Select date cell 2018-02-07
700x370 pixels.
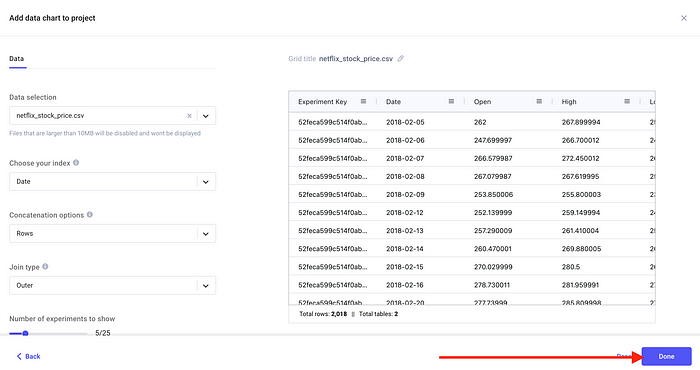click(x=405, y=158)
